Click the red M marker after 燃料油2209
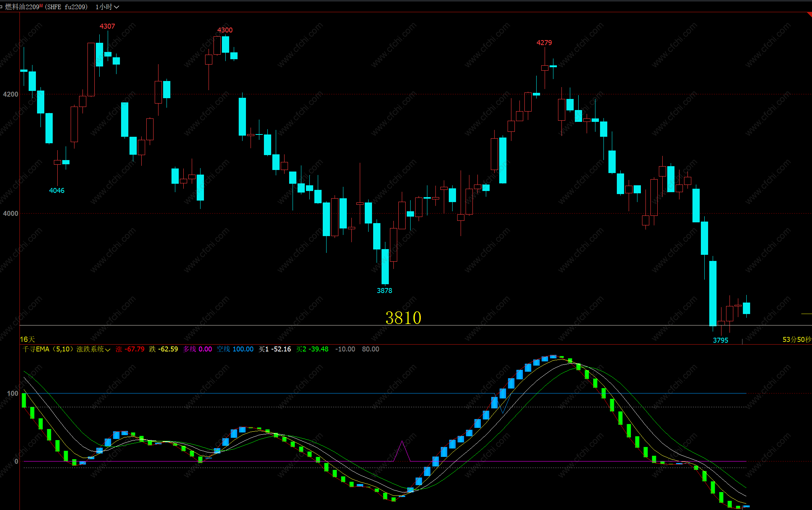The width and height of the screenshot is (812, 510). tap(41, 5)
